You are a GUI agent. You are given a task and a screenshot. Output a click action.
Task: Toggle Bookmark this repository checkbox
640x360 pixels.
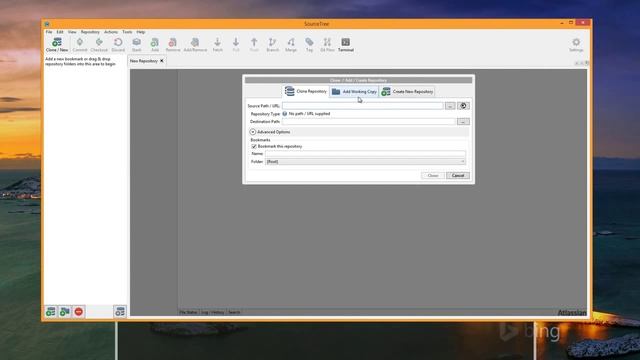point(254,147)
